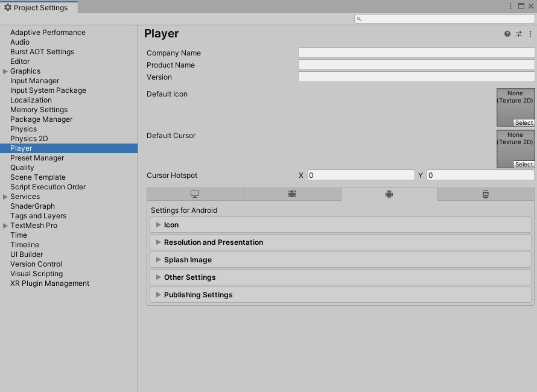This screenshot has height=392, width=537.
Task: Click the Project Settings gear icon
Action: click(x=8, y=8)
